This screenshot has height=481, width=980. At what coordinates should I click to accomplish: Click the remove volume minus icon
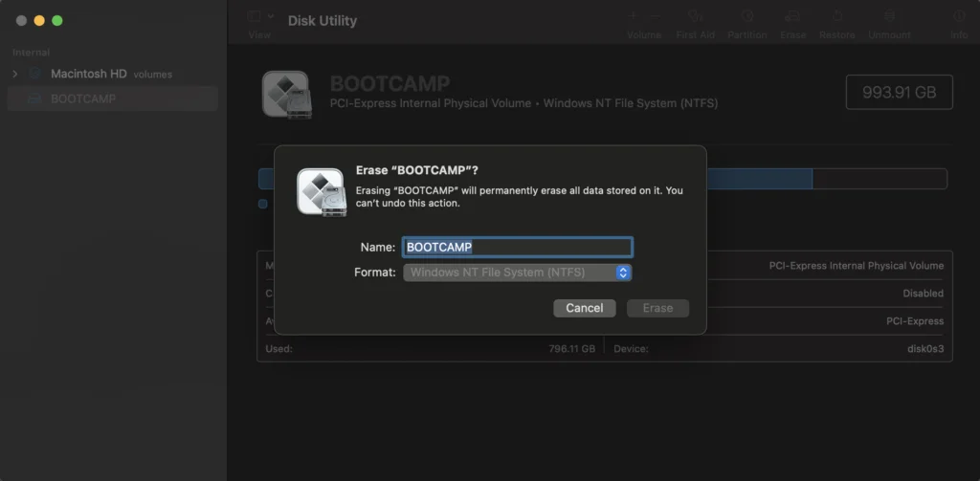click(655, 16)
